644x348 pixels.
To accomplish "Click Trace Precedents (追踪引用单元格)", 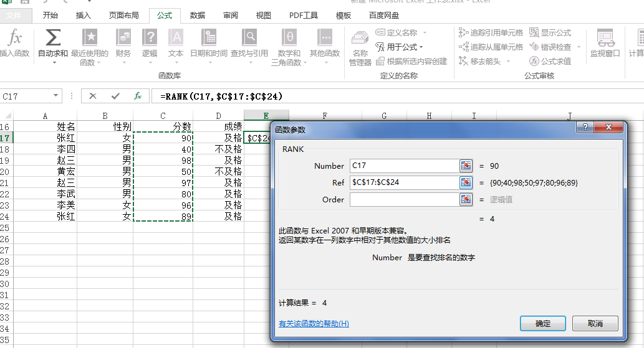I will pos(491,32).
